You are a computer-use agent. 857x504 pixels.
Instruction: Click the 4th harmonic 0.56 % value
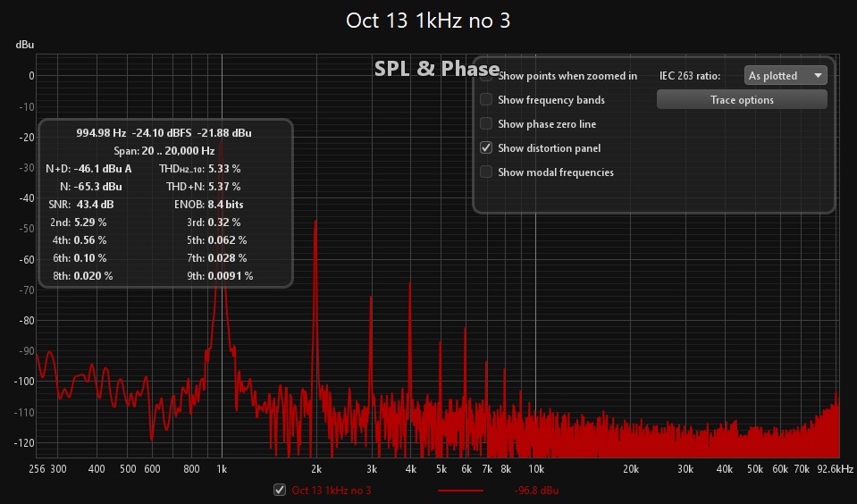pyautogui.click(x=90, y=240)
